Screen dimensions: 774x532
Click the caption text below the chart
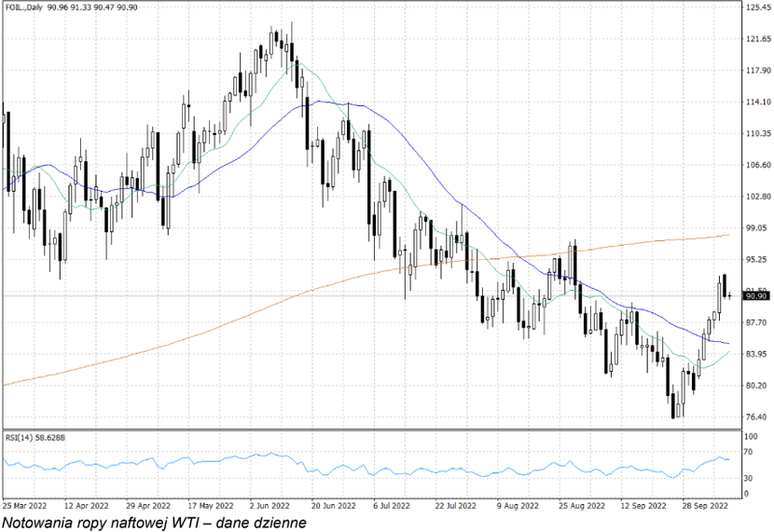[x=154, y=523]
